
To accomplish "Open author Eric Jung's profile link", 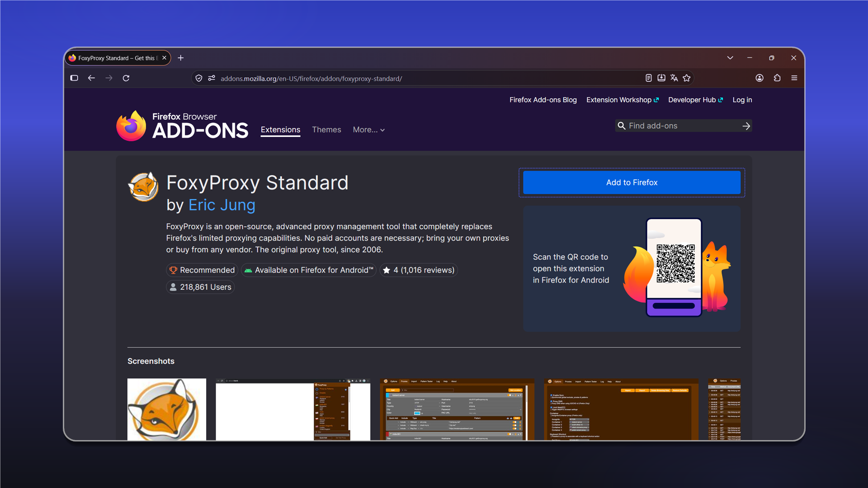I will tap(222, 205).
